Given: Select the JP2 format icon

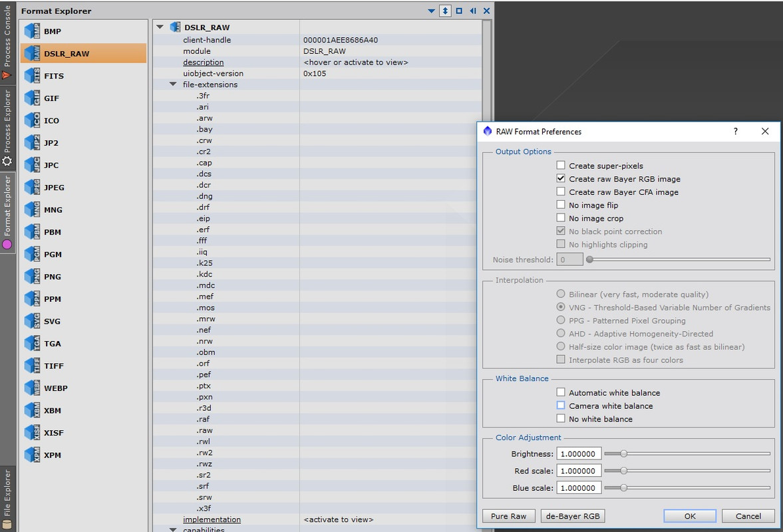Looking at the screenshot, I should [x=33, y=143].
